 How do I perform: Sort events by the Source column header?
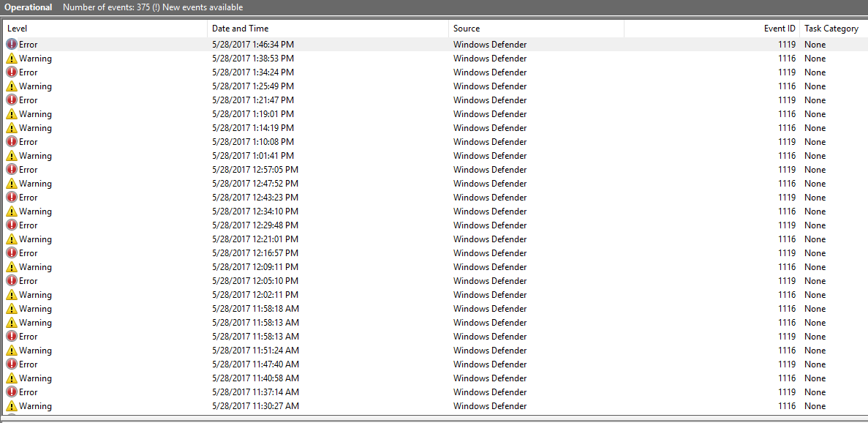coord(537,29)
